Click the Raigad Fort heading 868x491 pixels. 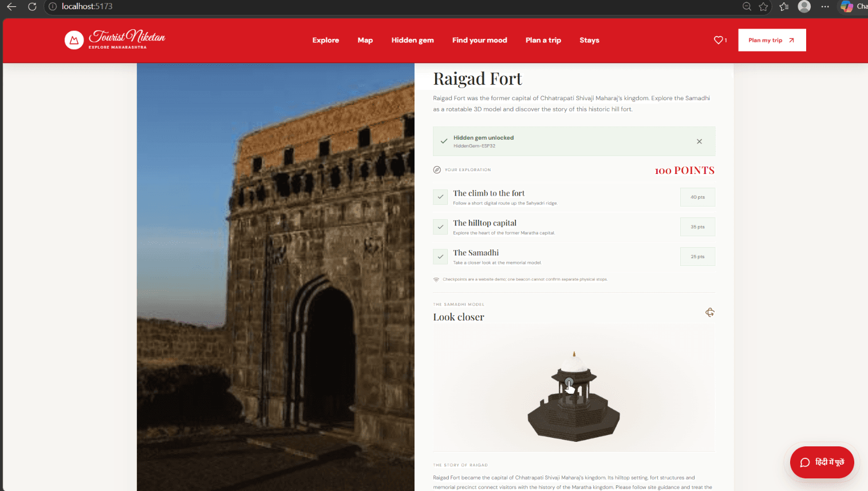tap(478, 78)
